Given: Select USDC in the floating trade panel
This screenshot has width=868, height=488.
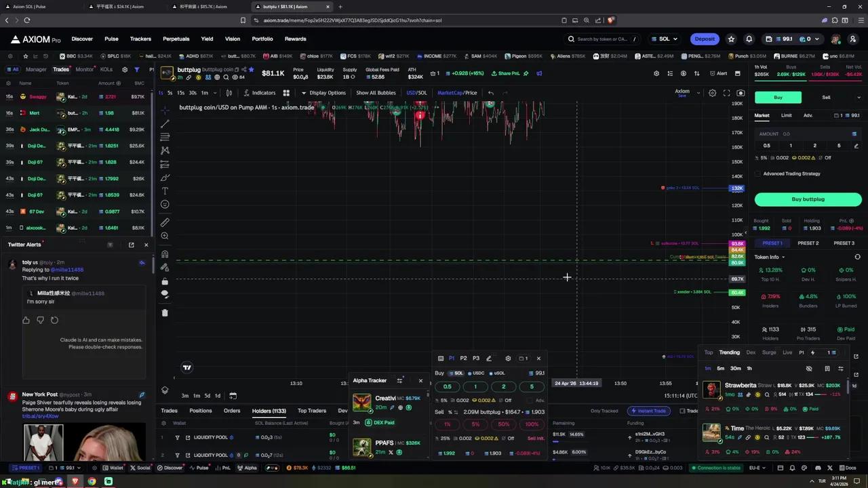Looking at the screenshot, I should click(x=476, y=373).
